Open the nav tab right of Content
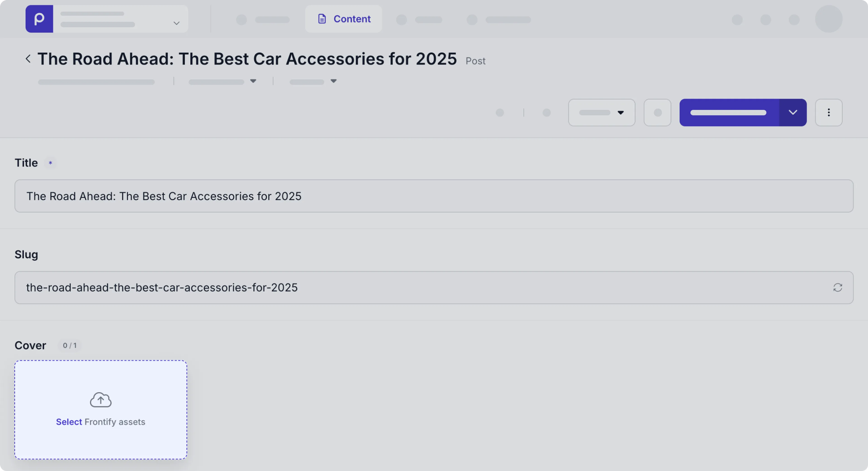 (x=420, y=20)
